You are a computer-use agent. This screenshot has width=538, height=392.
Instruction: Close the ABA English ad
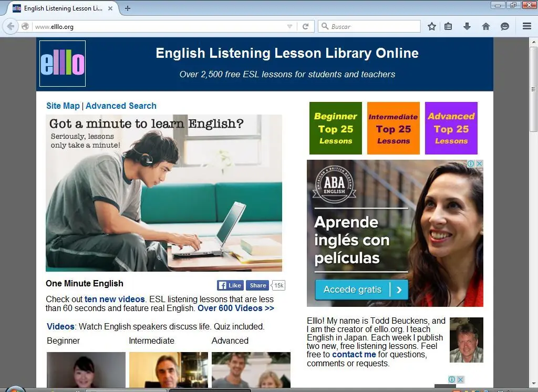pyautogui.click(x=480, y=164)
